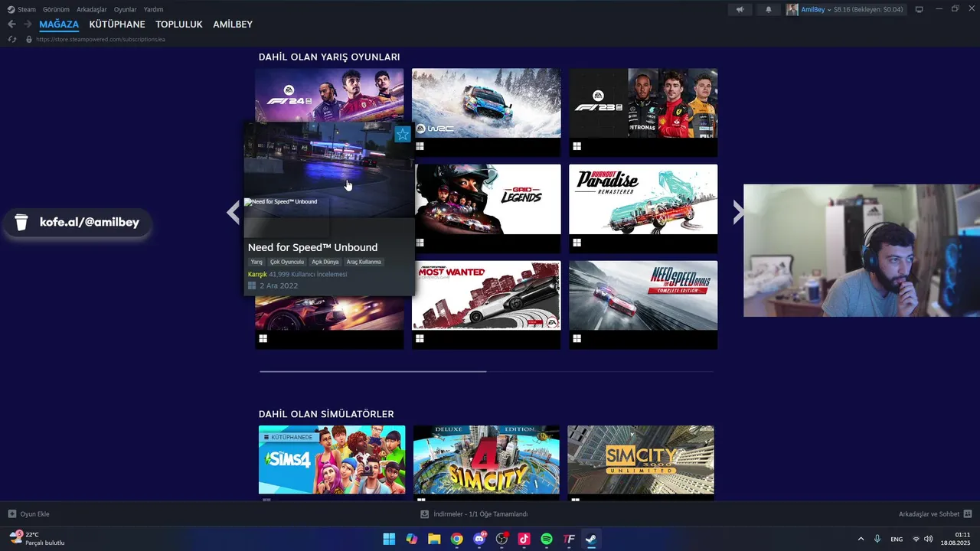Open the kofe.al/@amilbey overlay link
Viewport: 980px width, 551px height.
pyautogui.click(x=77, y=222)
